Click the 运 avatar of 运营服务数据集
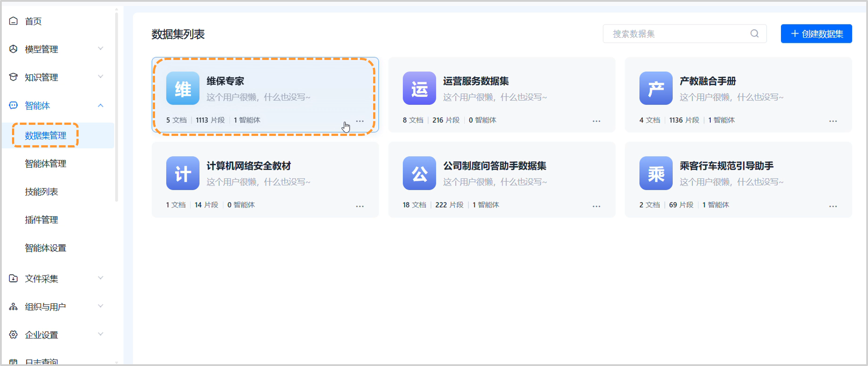 pyautogui.click(x=419, y=88)
